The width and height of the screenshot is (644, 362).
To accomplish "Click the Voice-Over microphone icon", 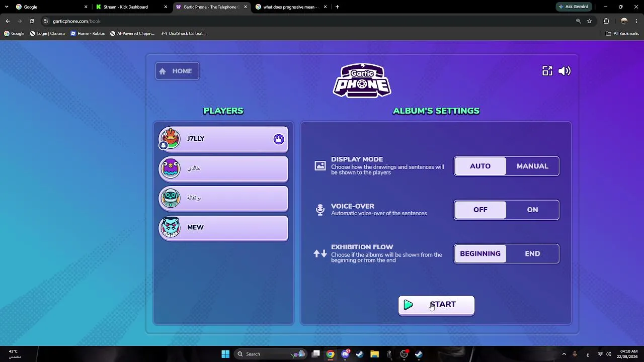I will click(x=320, y=210).
